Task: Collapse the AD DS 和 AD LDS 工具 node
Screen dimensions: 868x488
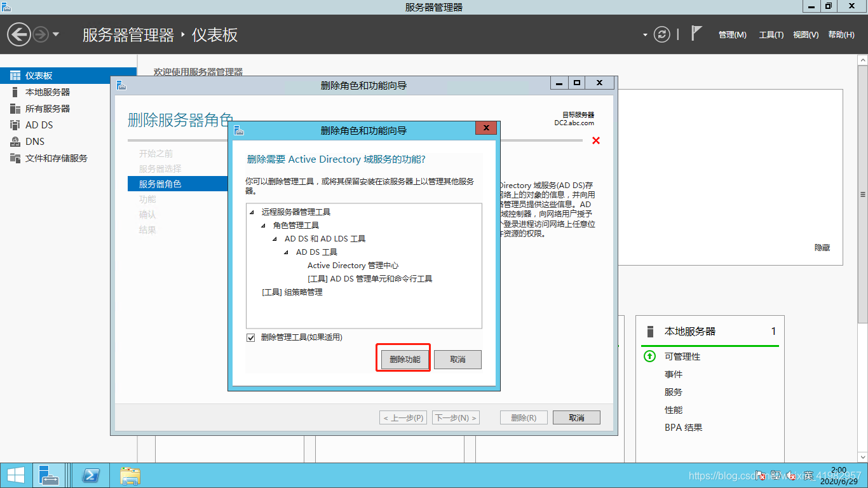Action: coord(275,239)
